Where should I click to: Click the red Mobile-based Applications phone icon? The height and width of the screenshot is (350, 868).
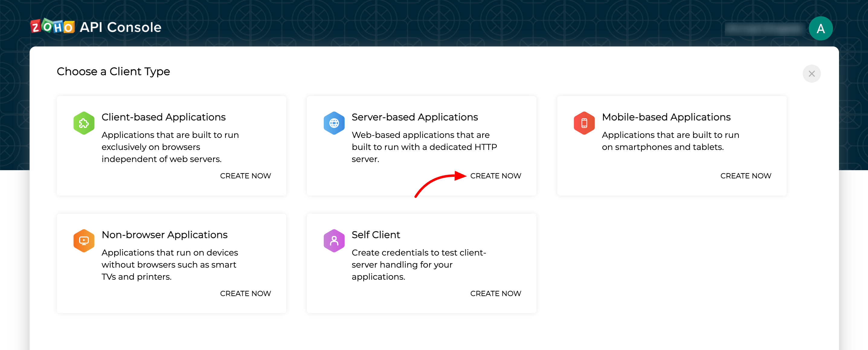coord(584,123)
